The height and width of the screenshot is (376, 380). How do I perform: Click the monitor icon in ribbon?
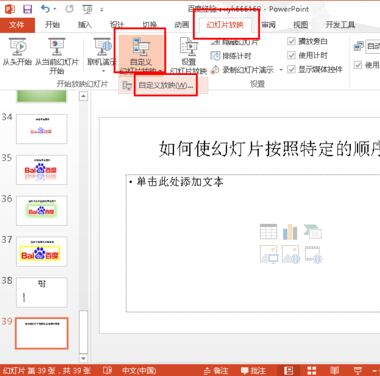pyautogui.click(x=359, y=46)
